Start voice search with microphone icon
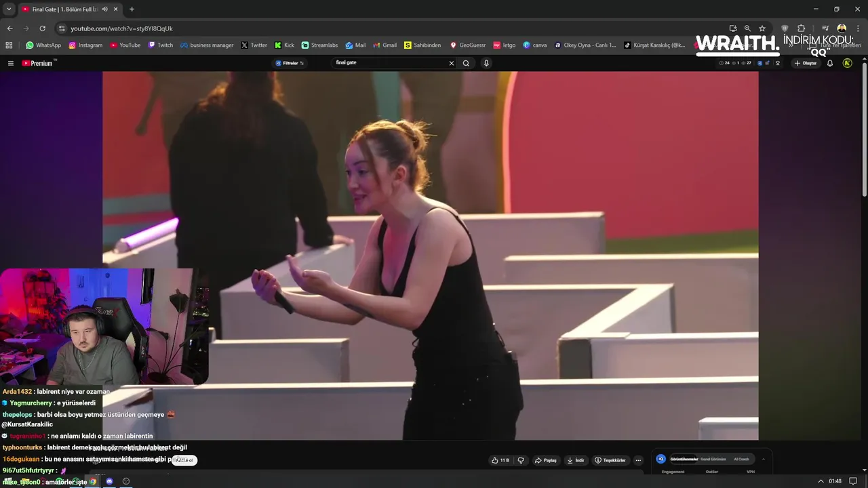This screenshot has width=868, height=488. coord(486,63)
